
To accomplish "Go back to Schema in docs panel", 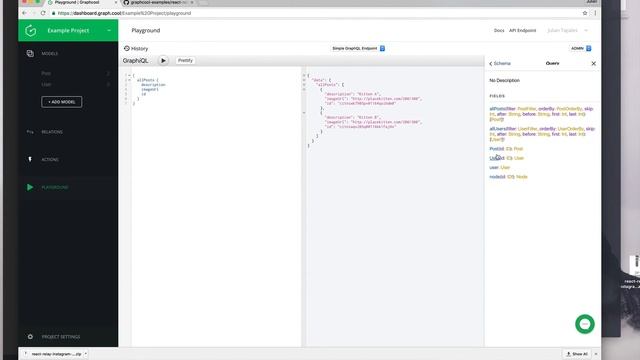I will point(500,64).
